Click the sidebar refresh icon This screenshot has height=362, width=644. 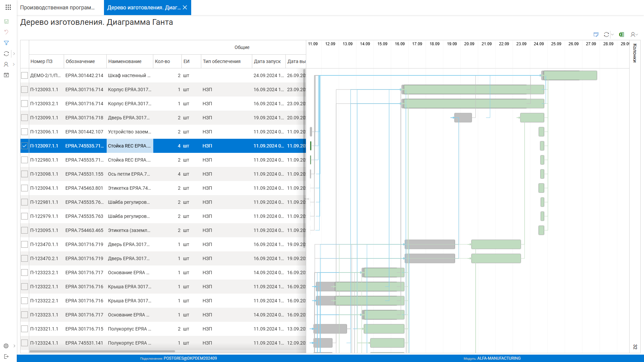pyautogui.click(x=6, y=54)
